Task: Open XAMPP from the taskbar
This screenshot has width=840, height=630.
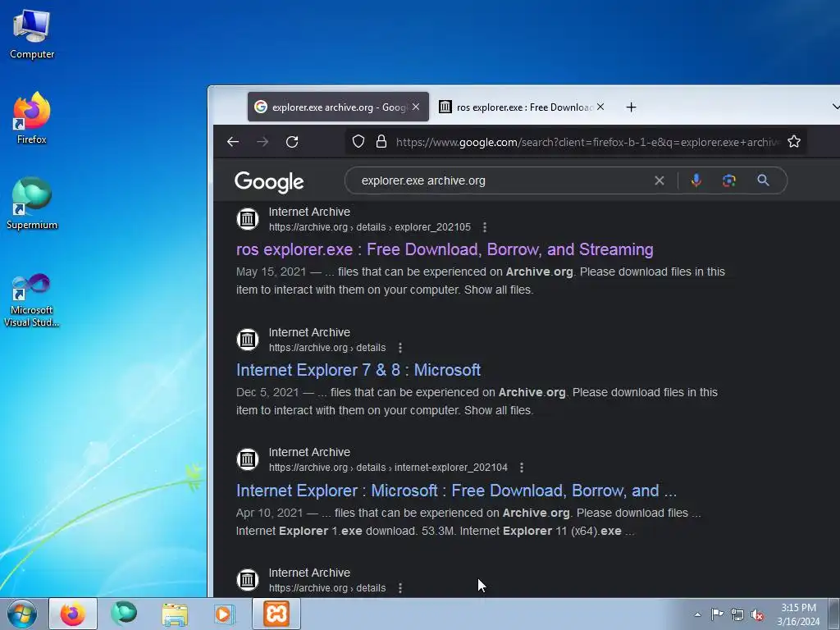Action: pos(276,614)
